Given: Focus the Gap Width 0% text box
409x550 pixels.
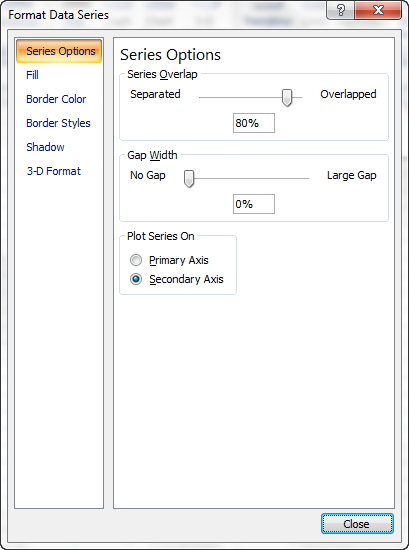Looking at the screenshot, I should (x=254, y=204).
